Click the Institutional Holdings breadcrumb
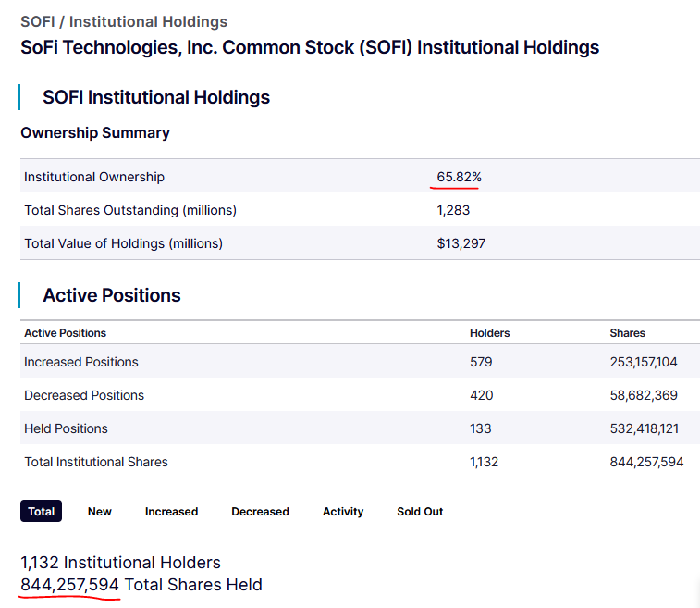 point(148,21)
